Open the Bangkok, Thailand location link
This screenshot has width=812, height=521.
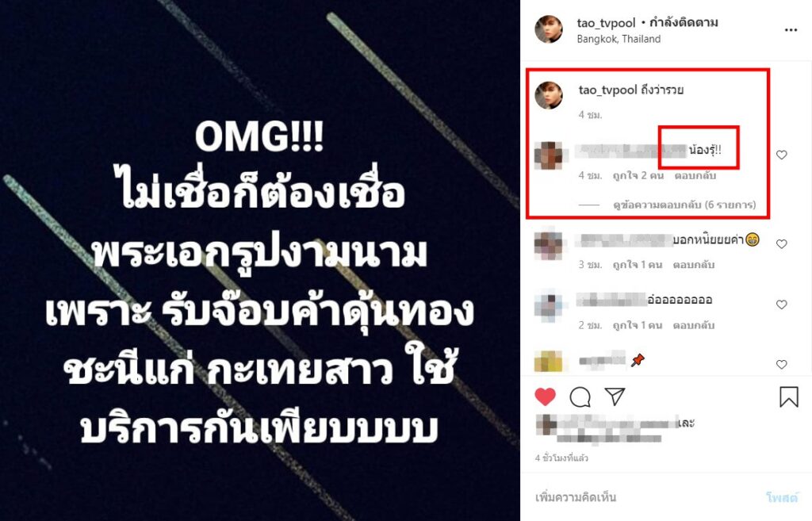619,39
